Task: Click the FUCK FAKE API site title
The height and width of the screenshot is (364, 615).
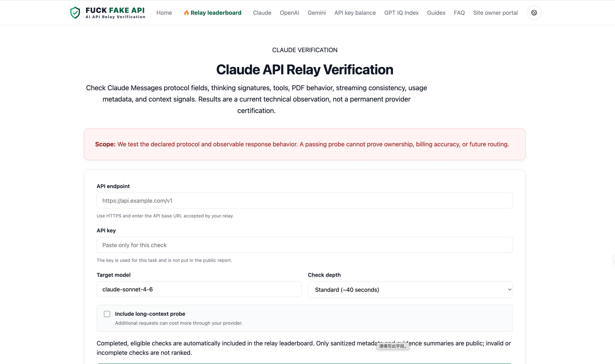Action: [x=115, y=10]
